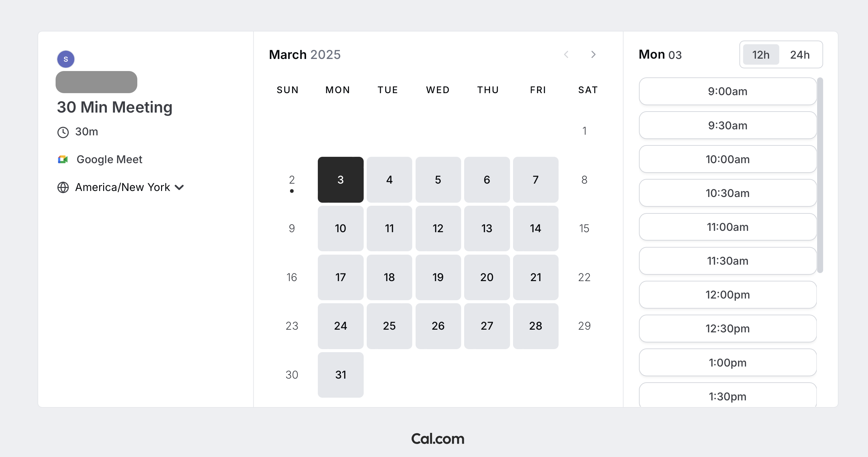Switch to 24h time format

pos(800,55)
